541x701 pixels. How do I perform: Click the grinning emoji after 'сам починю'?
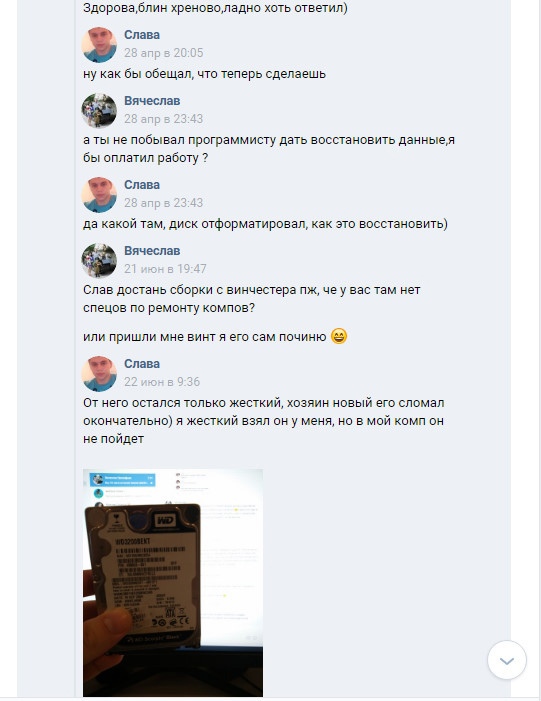click(339, 336)
